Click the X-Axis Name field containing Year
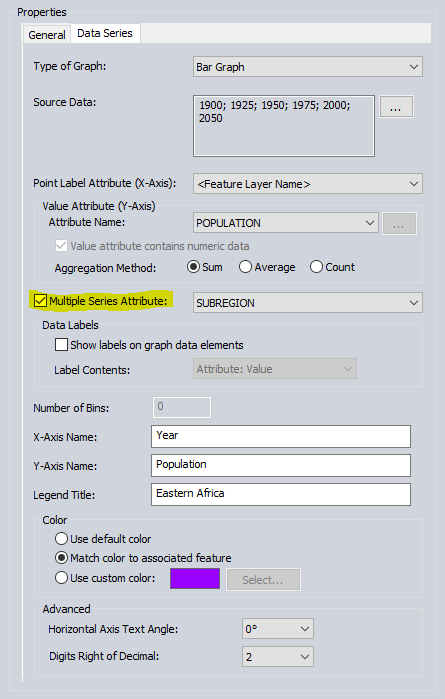The width and height of the screenshot is (445, 699). [281, 436]
